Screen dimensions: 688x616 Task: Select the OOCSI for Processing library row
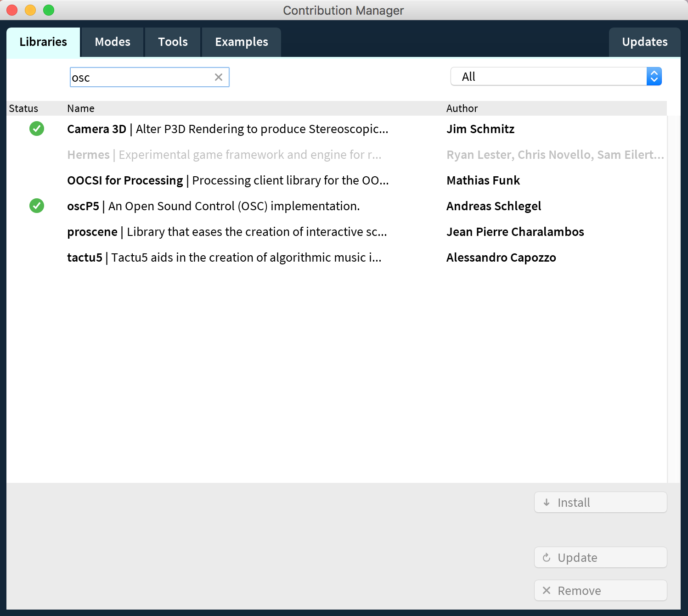[227, 180]
